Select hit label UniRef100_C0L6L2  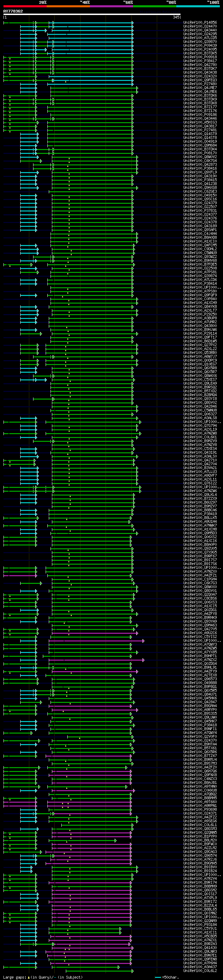[200, 971]
